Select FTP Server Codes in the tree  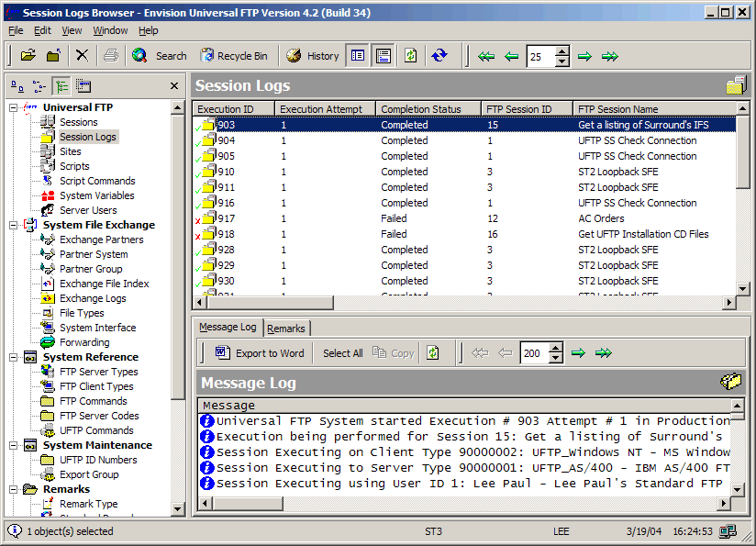coord(99,416)
